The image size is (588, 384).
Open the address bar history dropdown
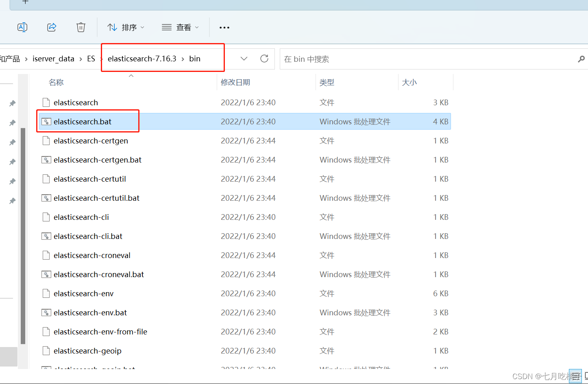(x=244, y=59)
